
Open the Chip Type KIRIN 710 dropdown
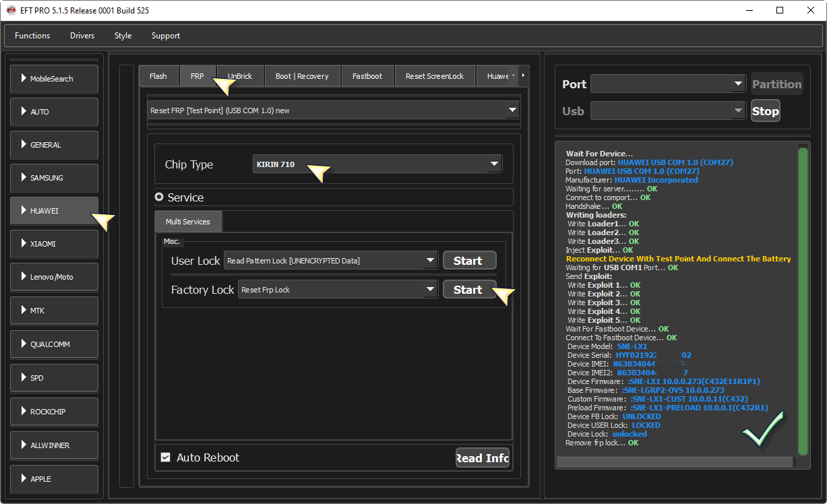click(377, 164)
